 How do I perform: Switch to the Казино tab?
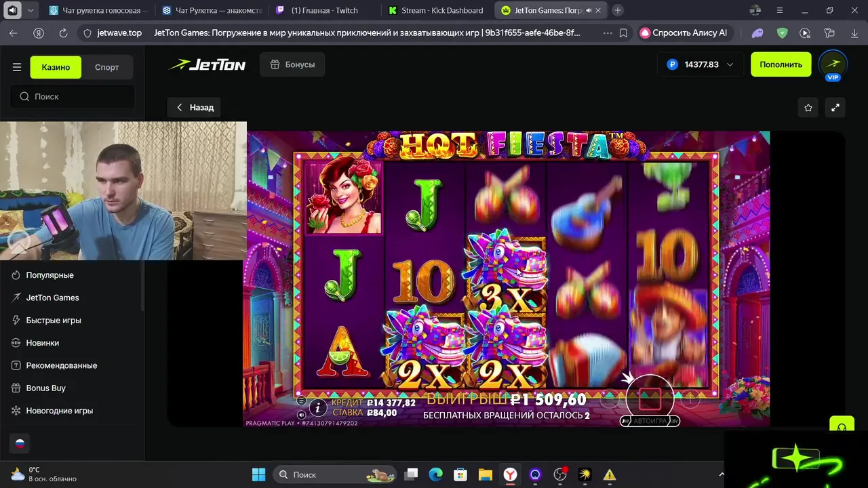56,67
